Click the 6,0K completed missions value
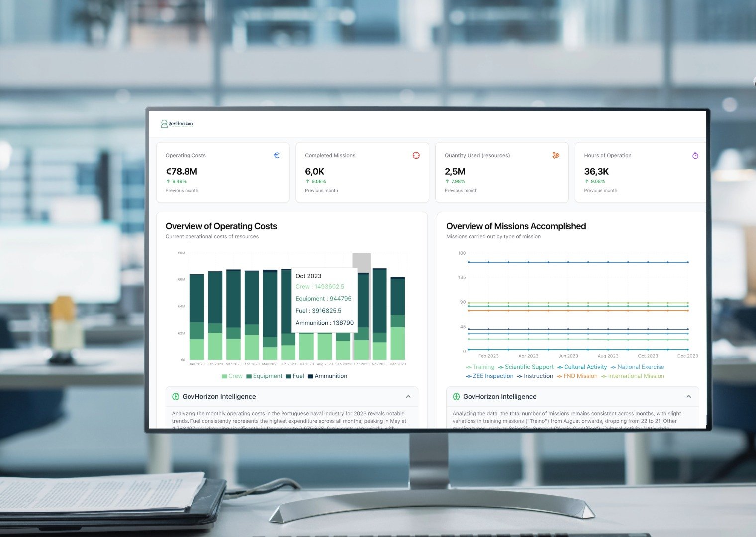This screenshot has width=756, height=537. pos(315,172)
